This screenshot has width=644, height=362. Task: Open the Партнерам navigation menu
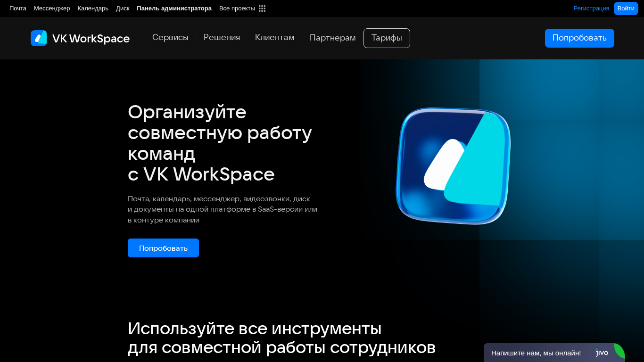pyautogui.click(x=332, y=38)
